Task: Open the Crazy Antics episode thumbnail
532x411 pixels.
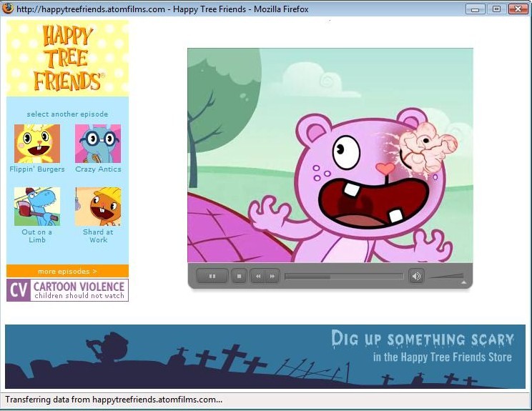Action: click(x=98, y=144)
